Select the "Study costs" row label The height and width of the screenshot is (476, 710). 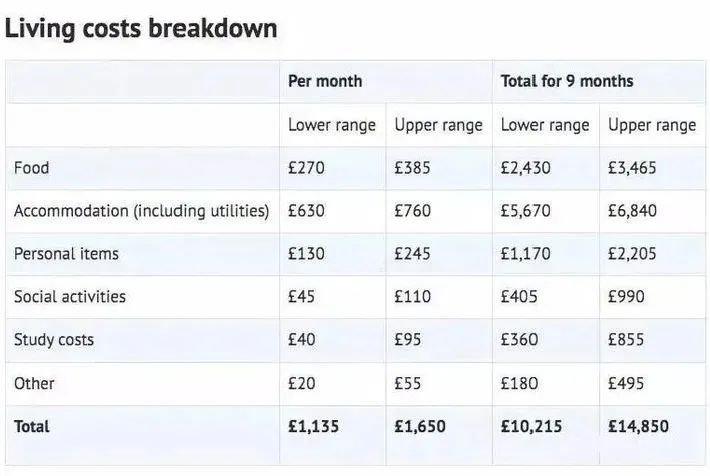coord(54,340)
